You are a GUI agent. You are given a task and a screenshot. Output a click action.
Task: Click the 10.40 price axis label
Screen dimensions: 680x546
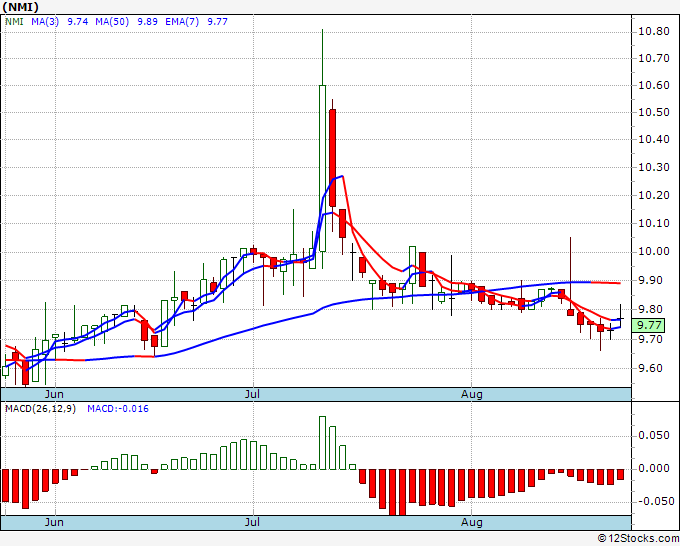pos(654,139)
